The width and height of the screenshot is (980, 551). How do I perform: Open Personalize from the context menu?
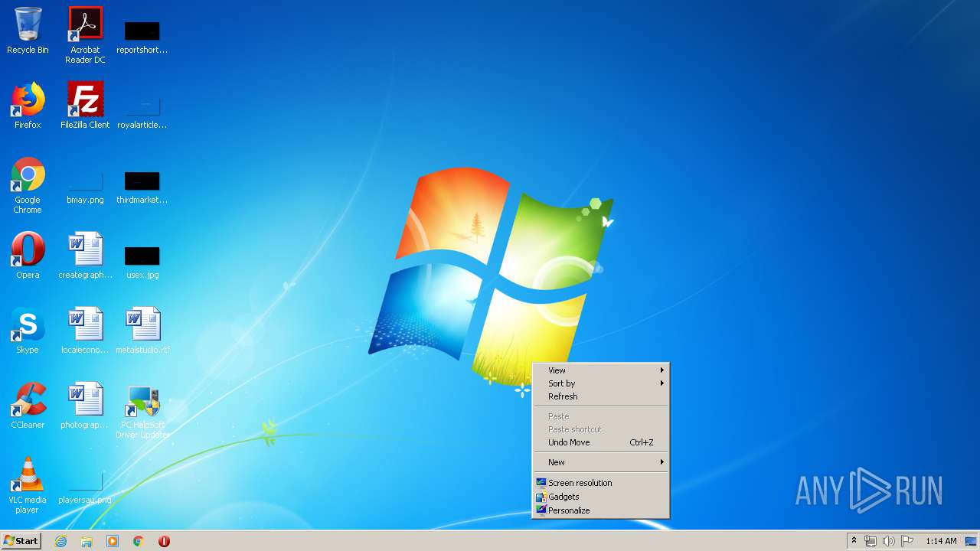(600, 510)
